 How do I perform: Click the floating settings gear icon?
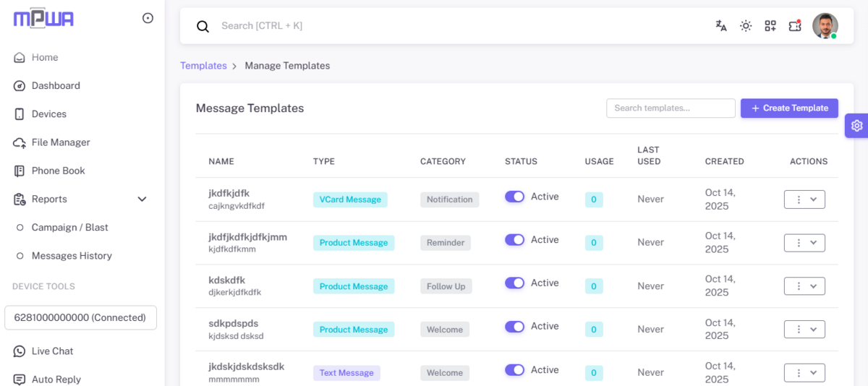coord(856,126)
